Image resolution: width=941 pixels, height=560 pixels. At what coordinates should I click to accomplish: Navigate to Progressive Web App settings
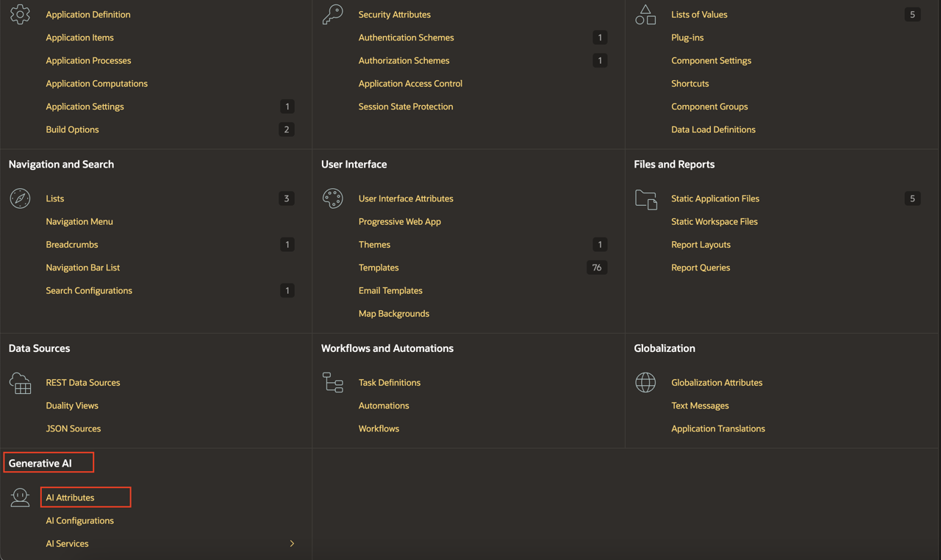pos(399,221)
